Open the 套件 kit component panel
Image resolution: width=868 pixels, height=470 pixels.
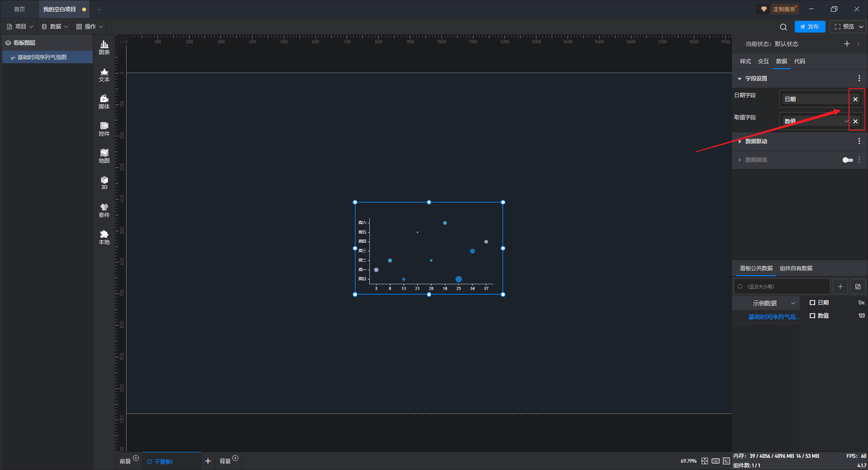tap(104, 210)
